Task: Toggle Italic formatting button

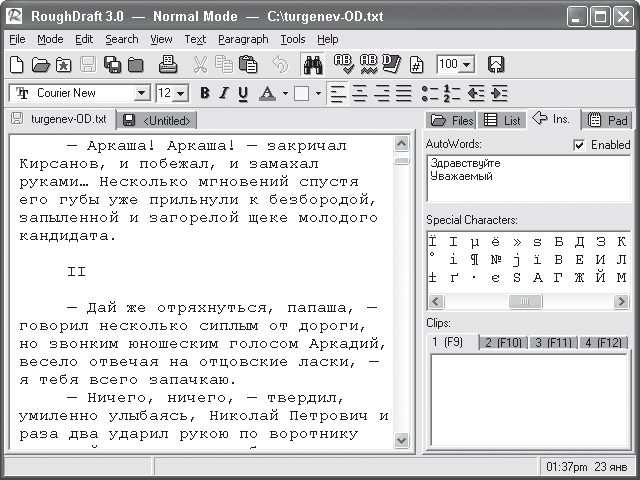Action: (224, 93)
